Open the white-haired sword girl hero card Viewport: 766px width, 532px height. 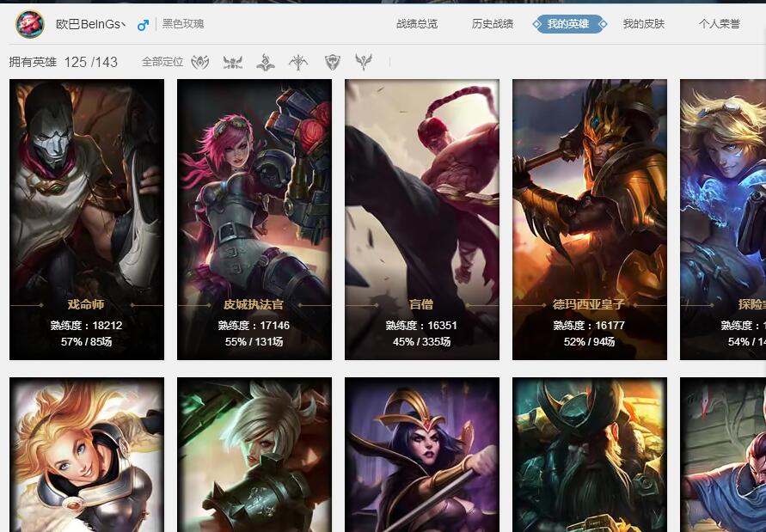tap(254, 455)
